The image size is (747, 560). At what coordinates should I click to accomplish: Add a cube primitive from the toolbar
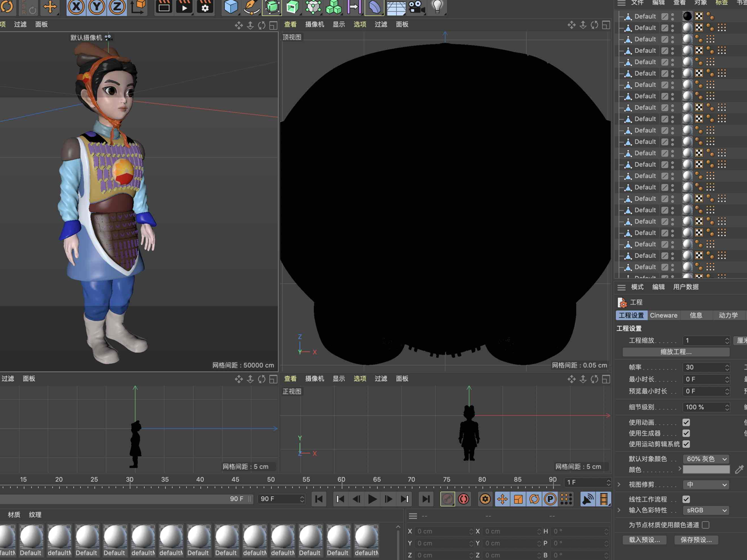pyautogui.click(x=231, y=7)
